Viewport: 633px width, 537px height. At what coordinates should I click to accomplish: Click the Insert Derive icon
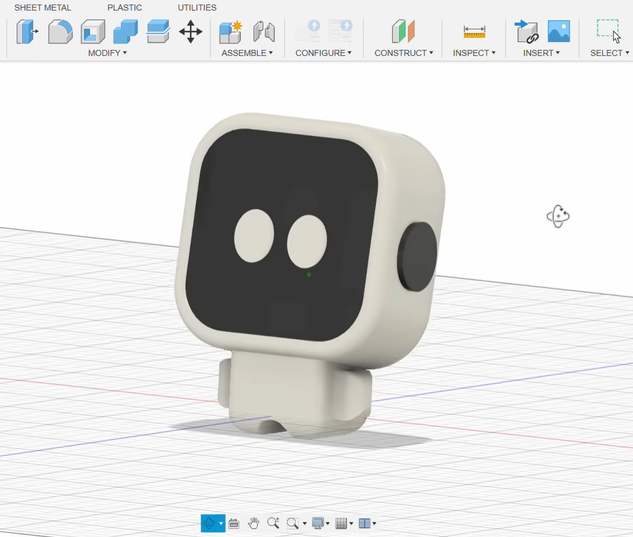(526, 31)
